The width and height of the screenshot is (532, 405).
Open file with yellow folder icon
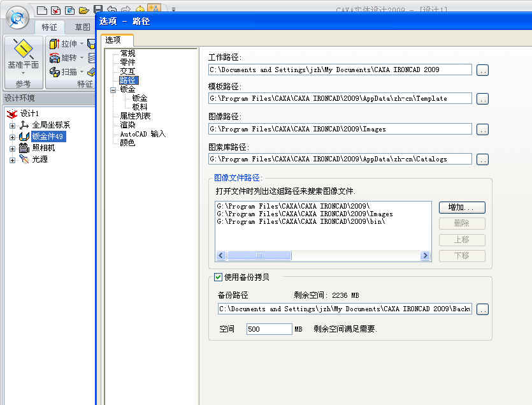(x=84, y=10)
